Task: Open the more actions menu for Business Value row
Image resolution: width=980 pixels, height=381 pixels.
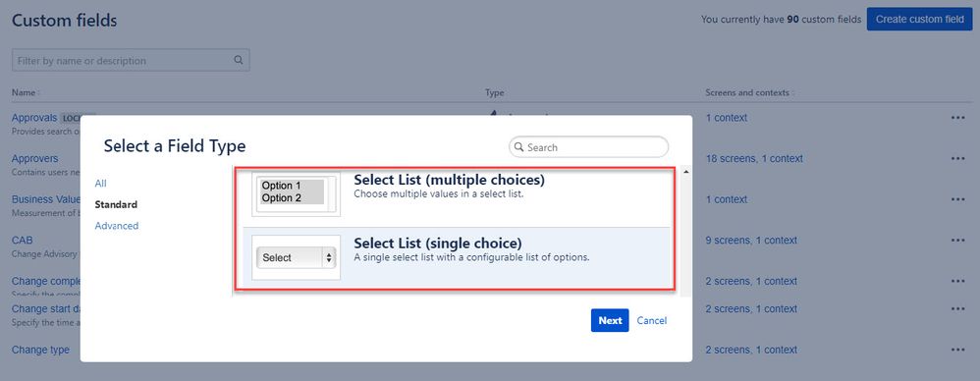Action: coord(957,199)
